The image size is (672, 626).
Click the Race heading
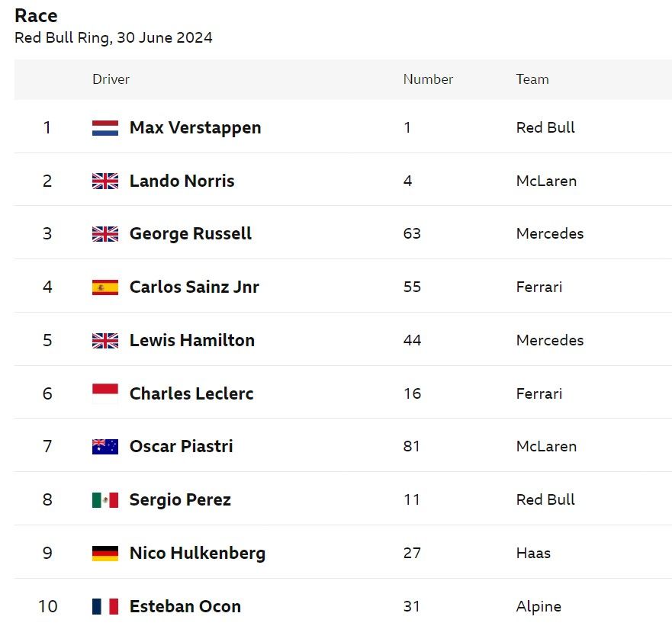(36, 16)
